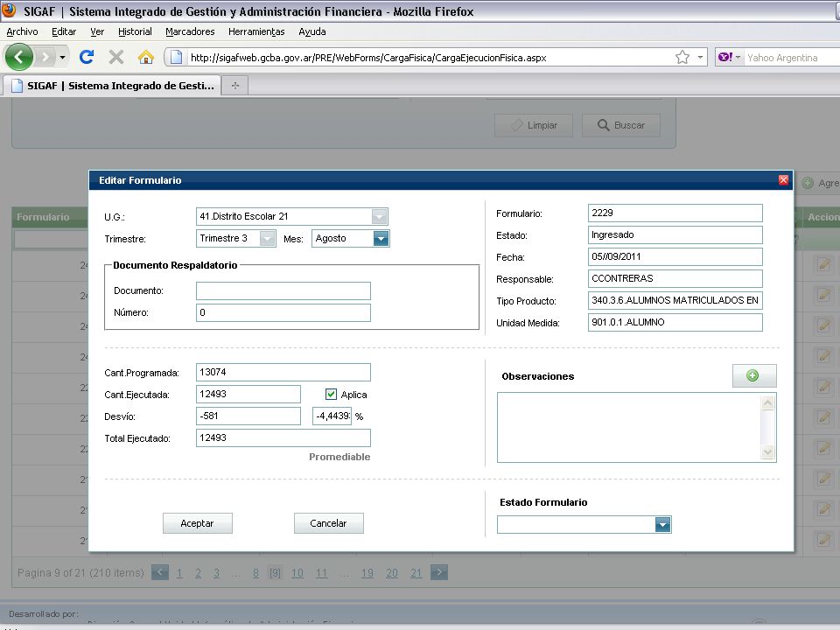This screenshot has width=840, height=630.
Task: Close the Editar Formulario dialog
Action: click(x=783, y=180)
